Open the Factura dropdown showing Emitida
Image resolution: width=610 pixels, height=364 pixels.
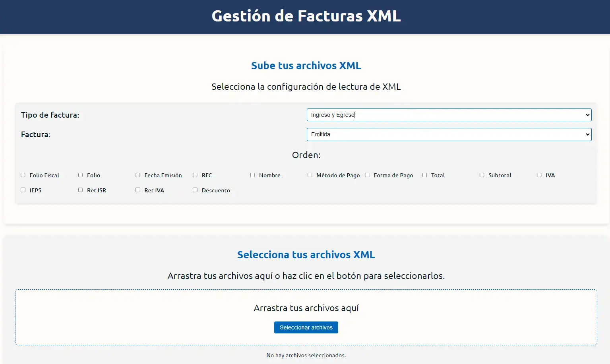[449, 134]
